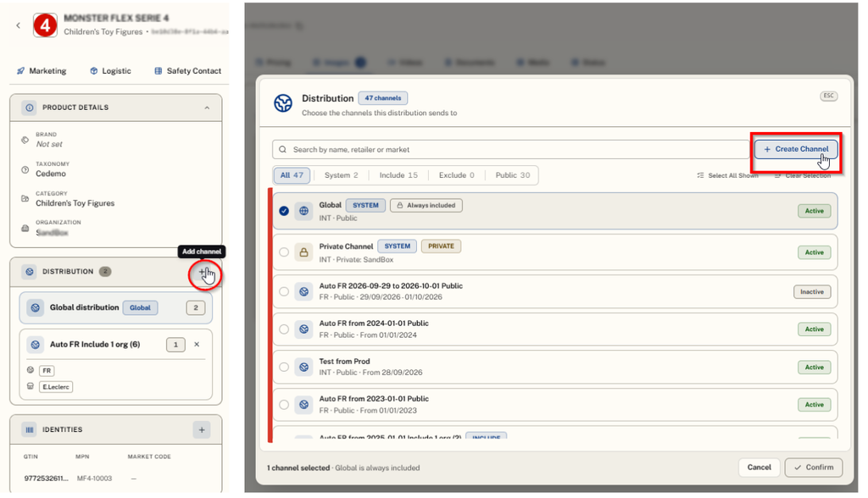This screenshot has height=498, width=868.
Task: Filter channels by Exclude 0
Action: [x=457, y=175]
